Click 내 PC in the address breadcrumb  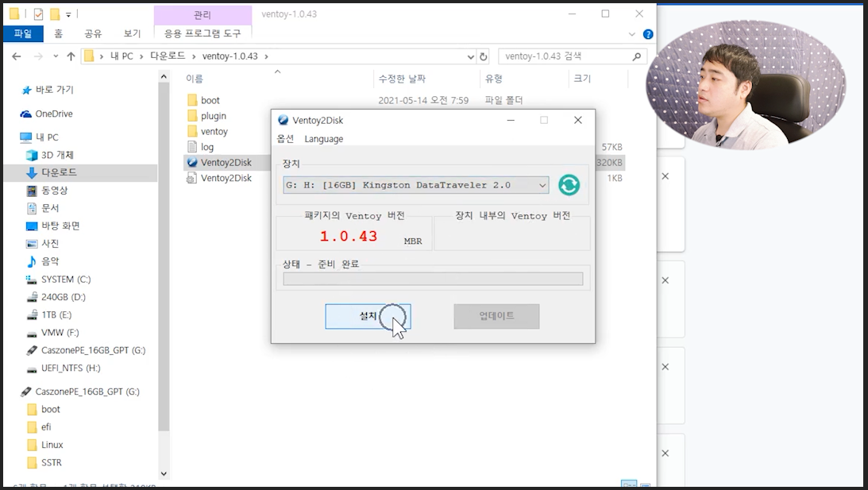click(122, 56)
